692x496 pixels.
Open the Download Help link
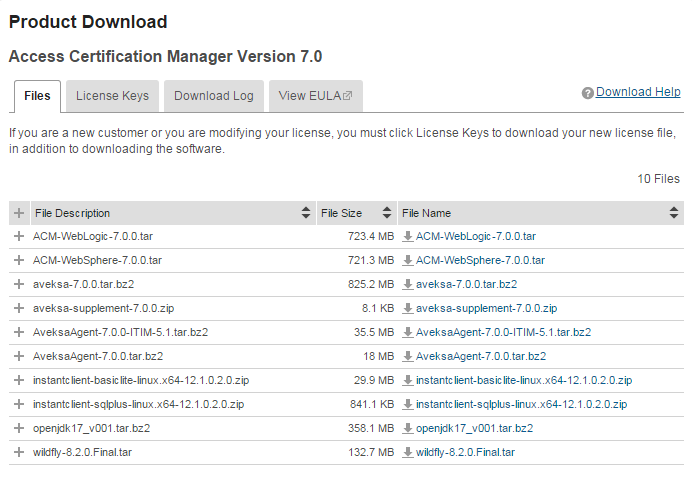click(638, 92)
